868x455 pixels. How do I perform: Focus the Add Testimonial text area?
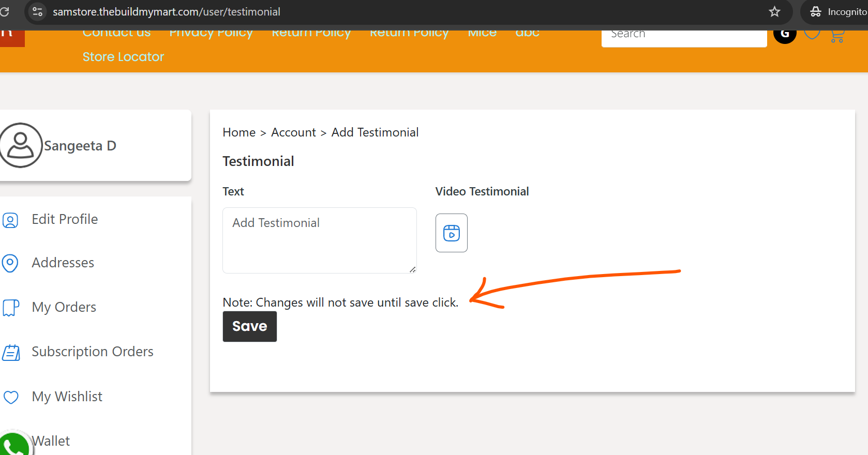pos(320,240)
